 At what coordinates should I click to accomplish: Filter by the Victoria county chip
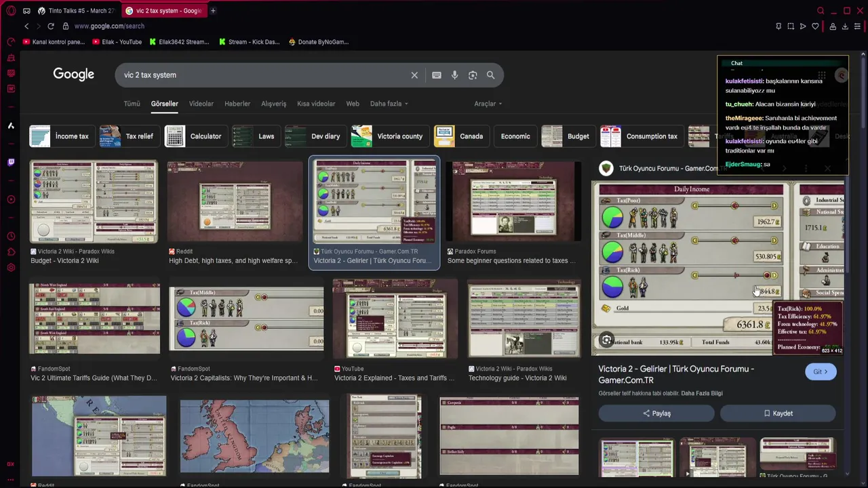coord(389,136)
